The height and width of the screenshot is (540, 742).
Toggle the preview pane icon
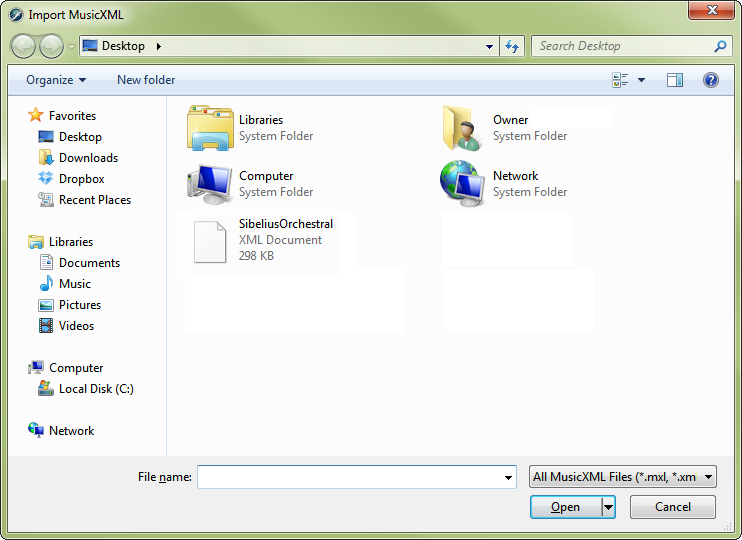click(675, 80)
